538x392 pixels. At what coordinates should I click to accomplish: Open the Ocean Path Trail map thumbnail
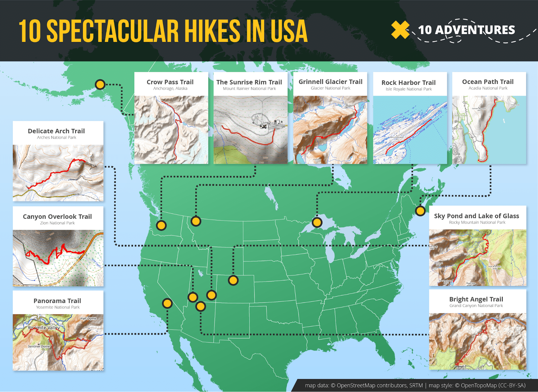click(x=489, y=130)
